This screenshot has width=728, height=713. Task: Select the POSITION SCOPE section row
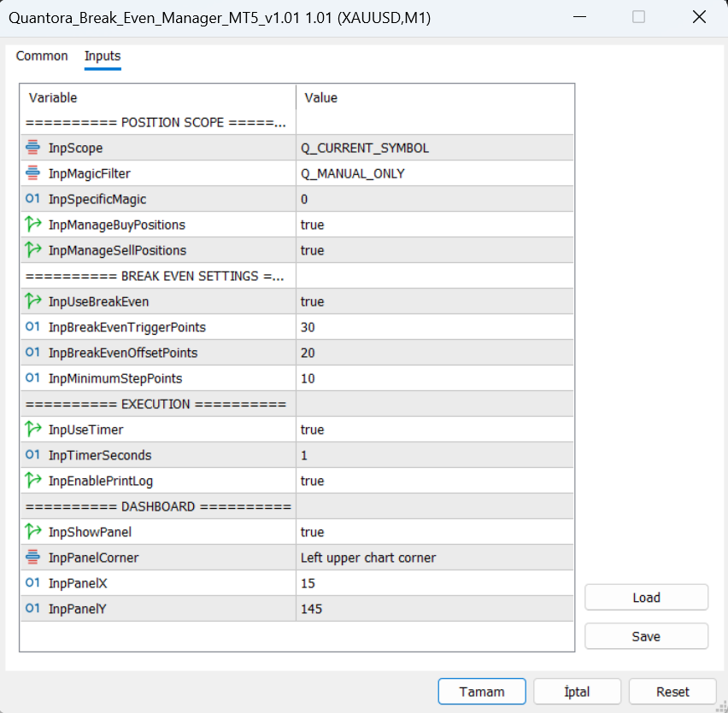tap(297, 122)
